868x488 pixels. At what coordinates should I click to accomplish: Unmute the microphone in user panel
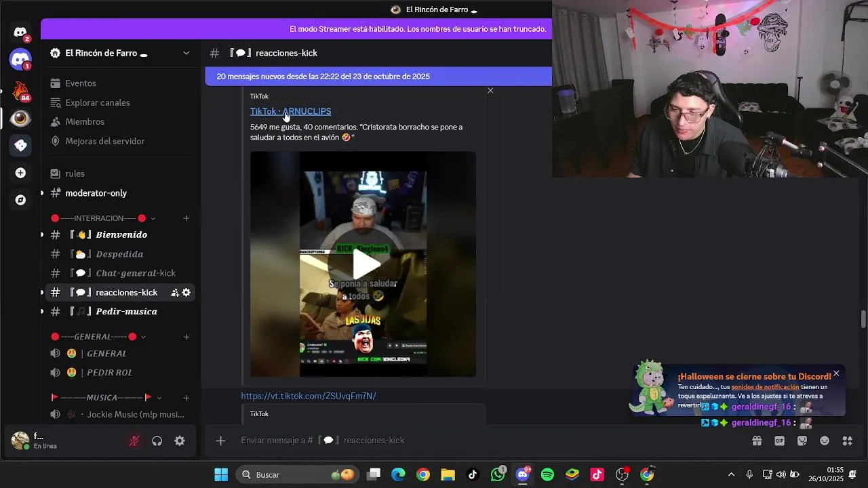click(134, 441)
